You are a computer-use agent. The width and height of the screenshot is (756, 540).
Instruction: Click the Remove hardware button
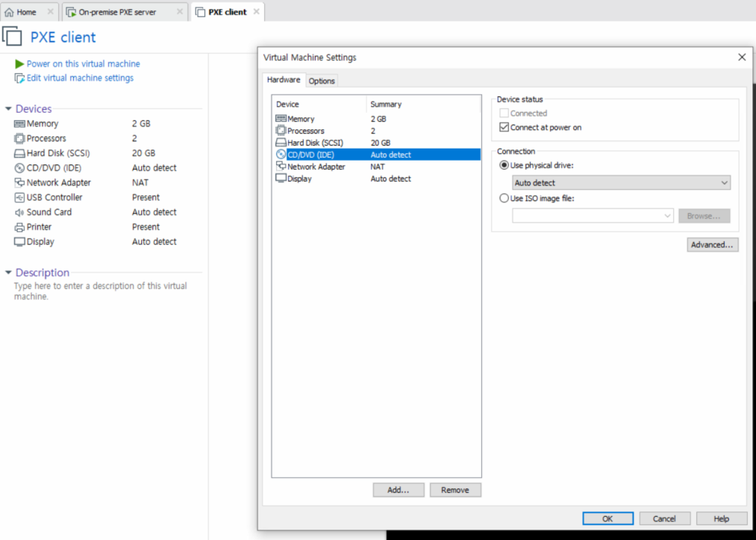[x=455, y=490]
